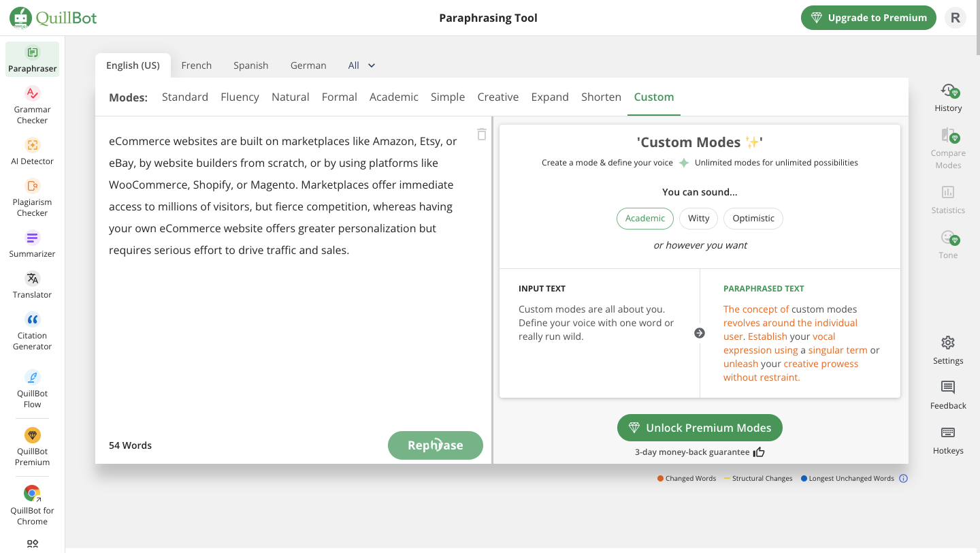
Task: Click Unlock Premium Modes button
Action: pyautogui.click(x=700, y=428)
